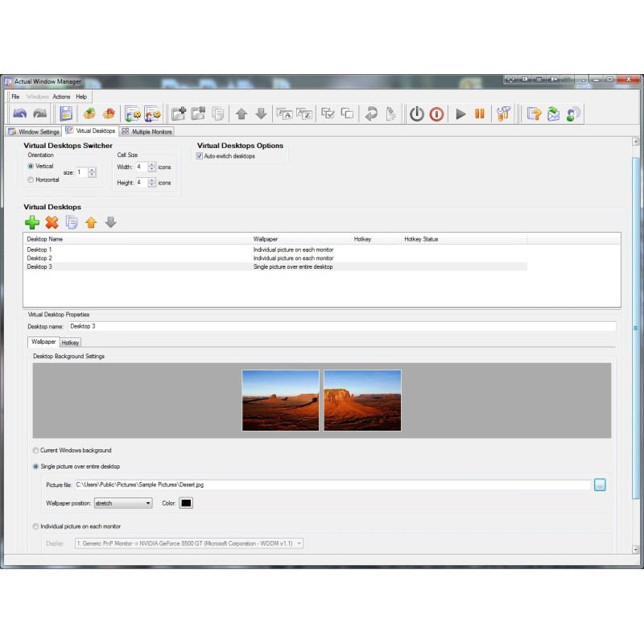The image size is (644, 644).
Task: Click the blue floppy disk save icon
Action: [66, 114]
